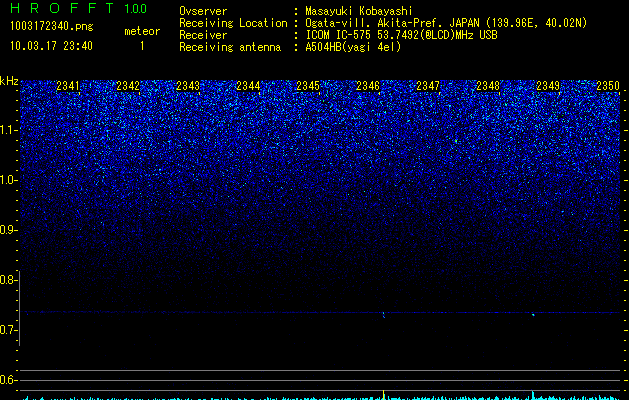
Task: Click the 1.1 kHz frequency axis label
Action: (x=8, y=130)
